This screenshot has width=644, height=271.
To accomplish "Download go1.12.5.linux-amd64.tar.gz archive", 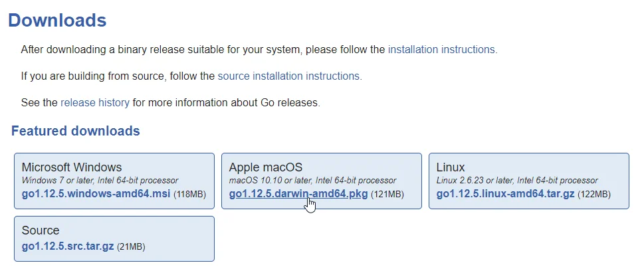I will (505, 194).
